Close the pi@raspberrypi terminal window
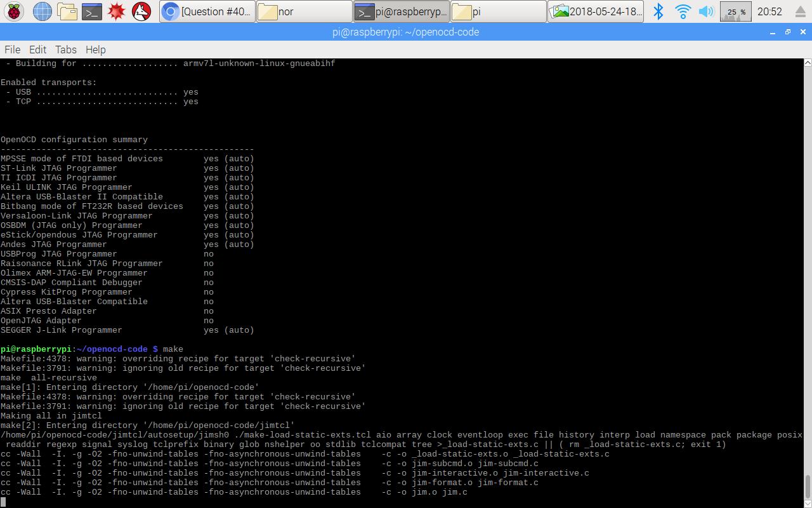 [802, 32]
